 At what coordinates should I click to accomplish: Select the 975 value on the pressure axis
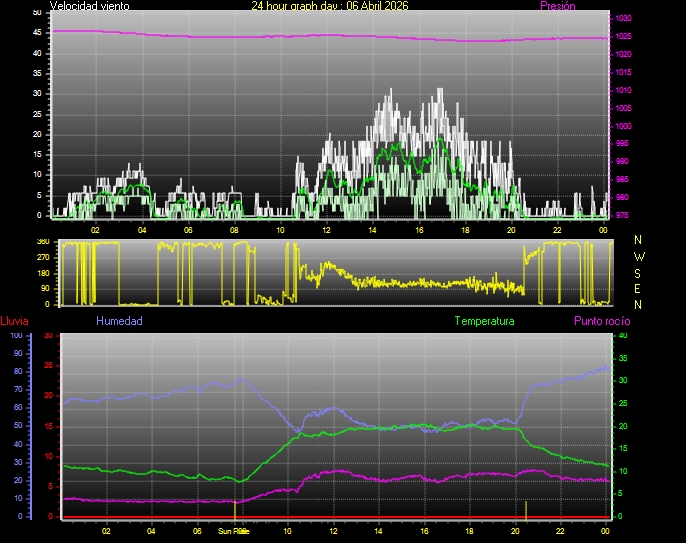[623, 215]
